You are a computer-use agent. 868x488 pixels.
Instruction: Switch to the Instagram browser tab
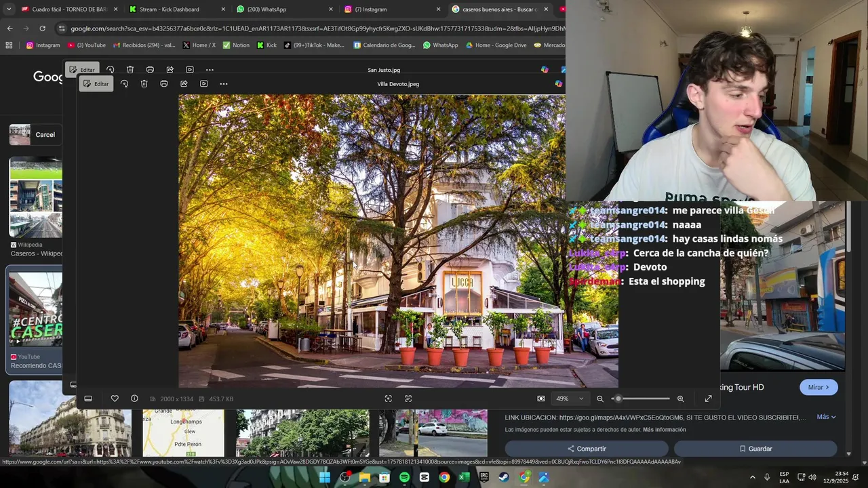click(x=391, y=9)
